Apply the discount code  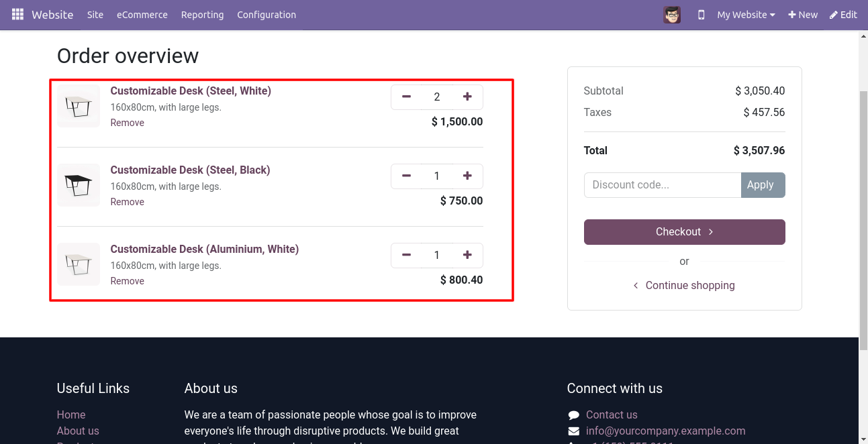(x=763, y=185)
